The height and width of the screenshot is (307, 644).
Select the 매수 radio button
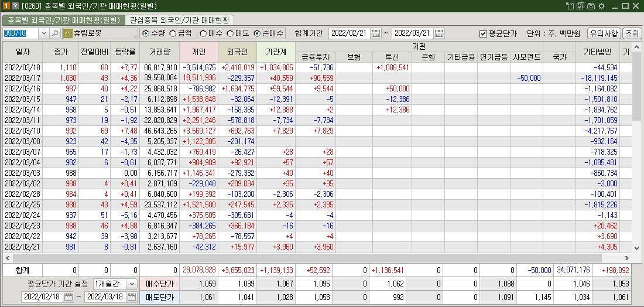click(203, 33)
